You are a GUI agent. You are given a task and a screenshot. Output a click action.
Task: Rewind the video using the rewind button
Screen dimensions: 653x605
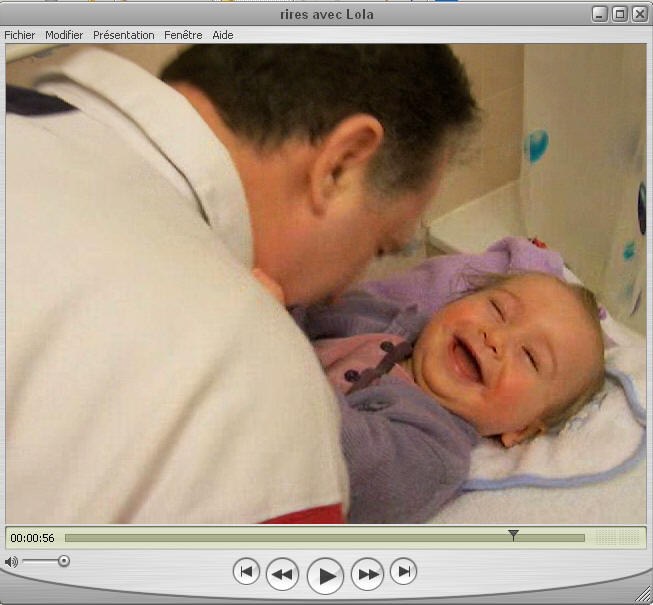pyautogui.click(x=282, y=574)
